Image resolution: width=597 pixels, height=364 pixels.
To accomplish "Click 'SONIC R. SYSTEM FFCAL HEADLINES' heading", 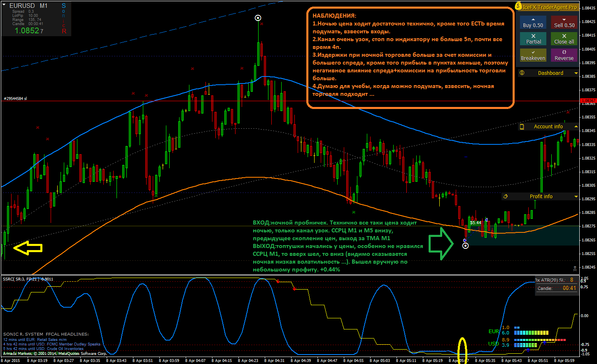I will (46, 334).
